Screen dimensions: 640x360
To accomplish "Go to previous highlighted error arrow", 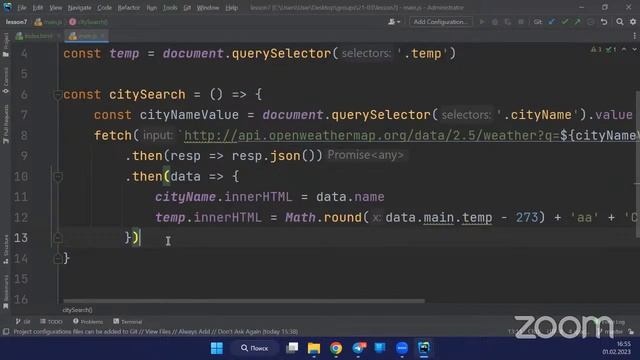I will point(624,49).
